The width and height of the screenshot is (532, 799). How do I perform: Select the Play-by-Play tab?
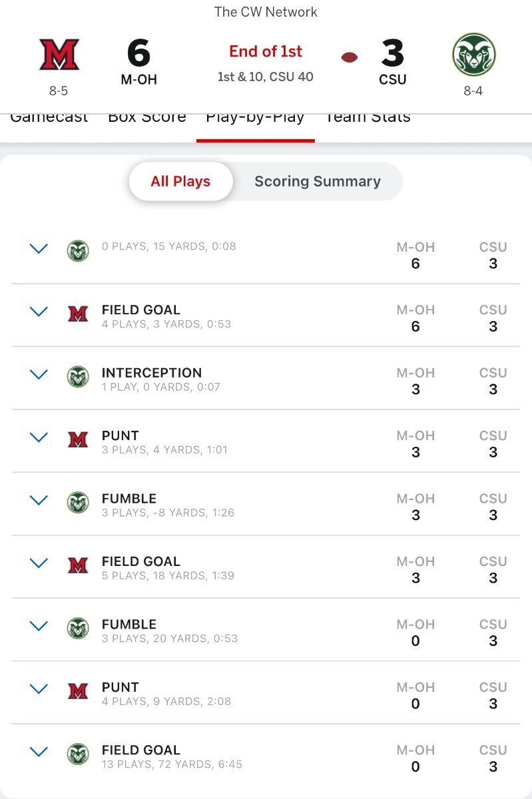tap(255, 118)
